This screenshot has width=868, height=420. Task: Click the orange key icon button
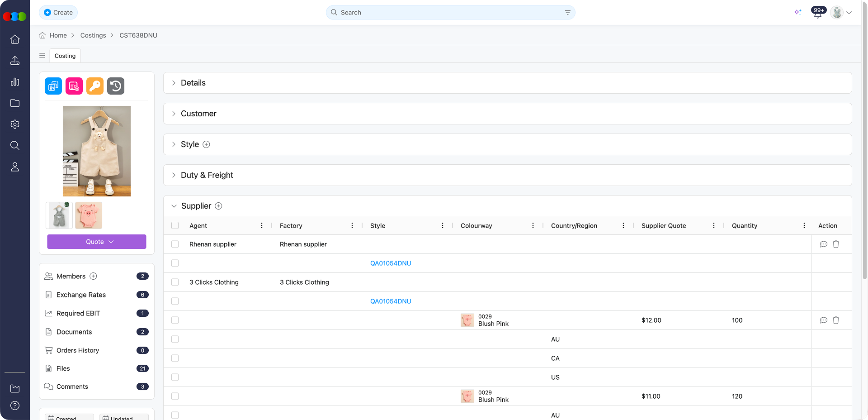(95, 86)
